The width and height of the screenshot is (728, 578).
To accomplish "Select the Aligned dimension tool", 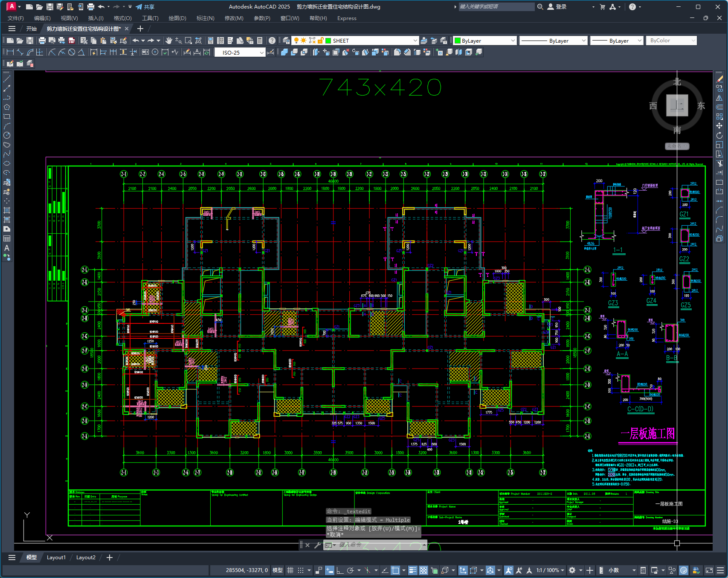I will pos(20,52).
